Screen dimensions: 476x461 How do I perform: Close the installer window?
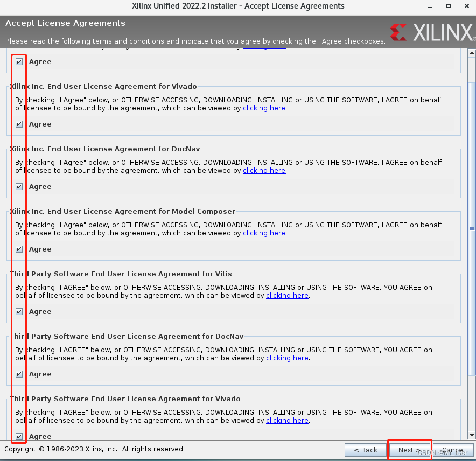467,6
